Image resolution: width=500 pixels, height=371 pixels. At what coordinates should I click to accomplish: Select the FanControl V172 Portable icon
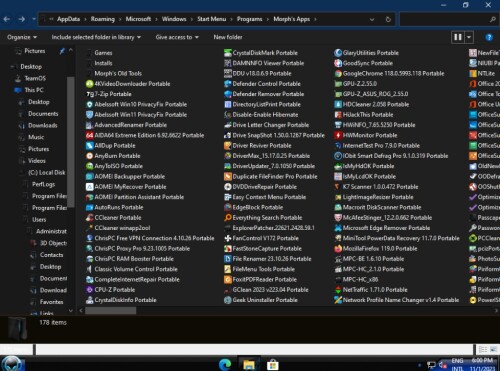point(228,238)
